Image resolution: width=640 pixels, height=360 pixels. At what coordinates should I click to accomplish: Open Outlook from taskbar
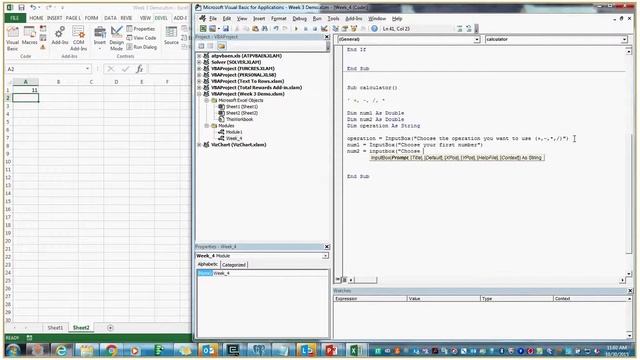coord(209,350)
